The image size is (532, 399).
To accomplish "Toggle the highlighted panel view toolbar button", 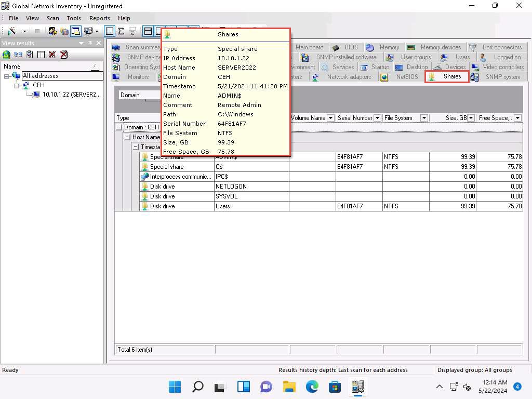I will (76, 31).
